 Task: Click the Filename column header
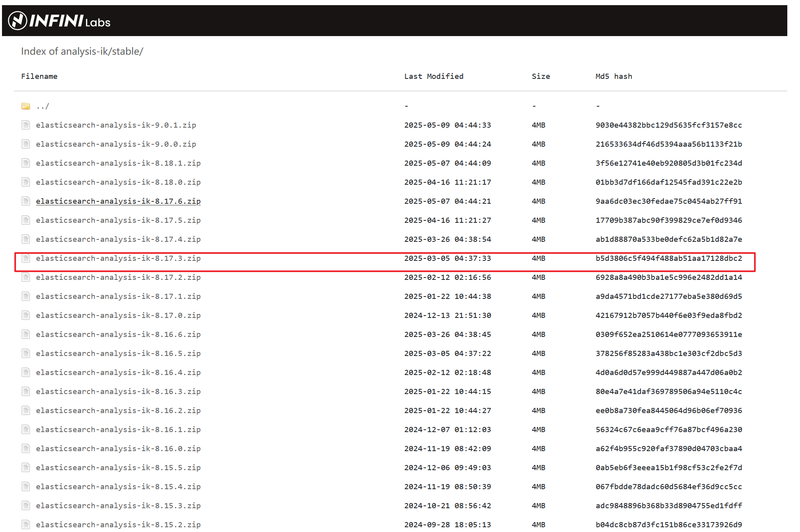[39, 77]
